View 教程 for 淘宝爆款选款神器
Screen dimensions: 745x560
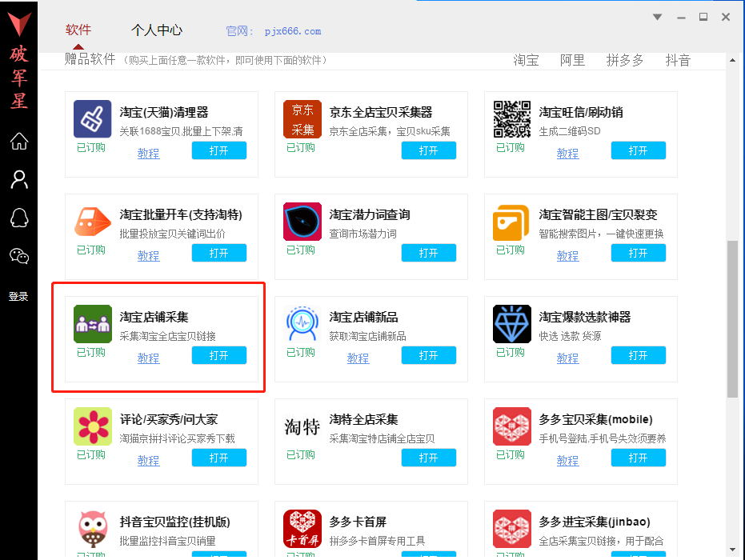[x=567, y=358]
